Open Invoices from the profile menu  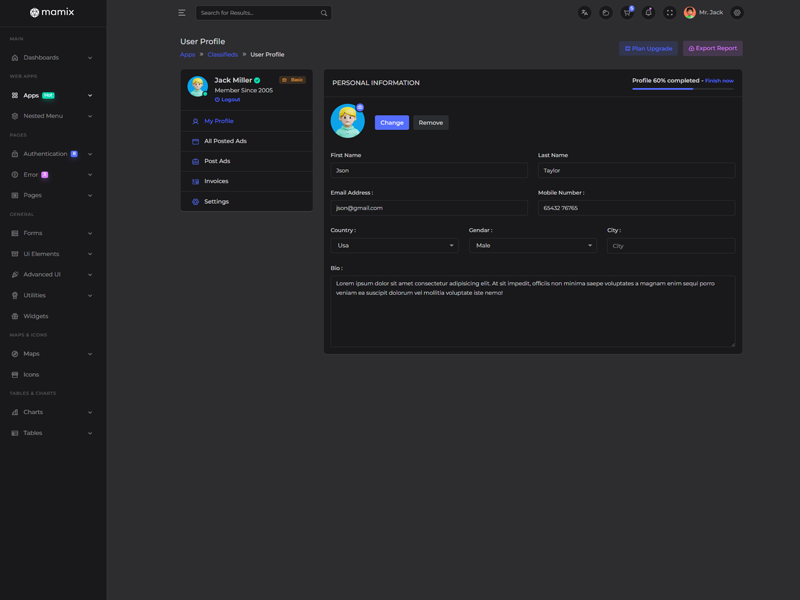(216, 181)
